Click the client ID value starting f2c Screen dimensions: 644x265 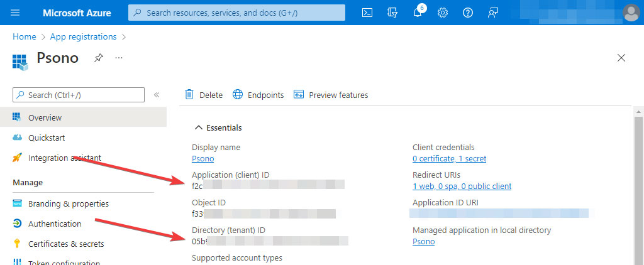click(268, 184)
